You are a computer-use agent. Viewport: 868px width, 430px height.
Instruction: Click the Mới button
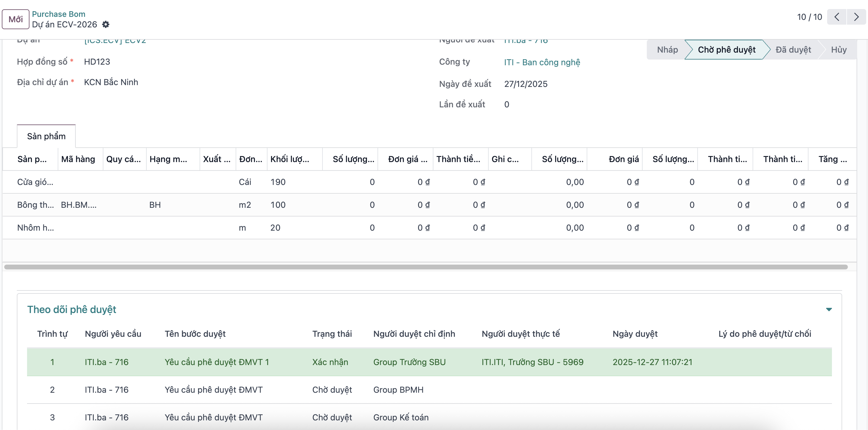coord(16,19)
